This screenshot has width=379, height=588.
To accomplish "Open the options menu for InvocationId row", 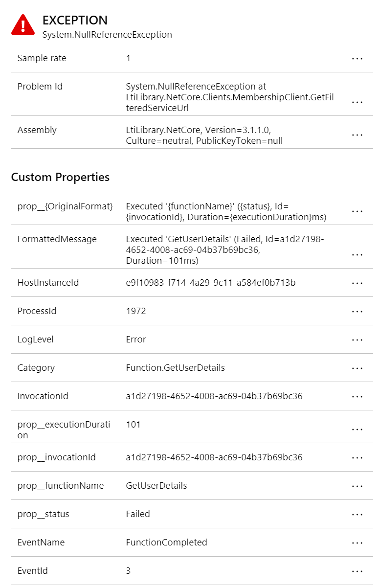I will (x=357, y=396).
